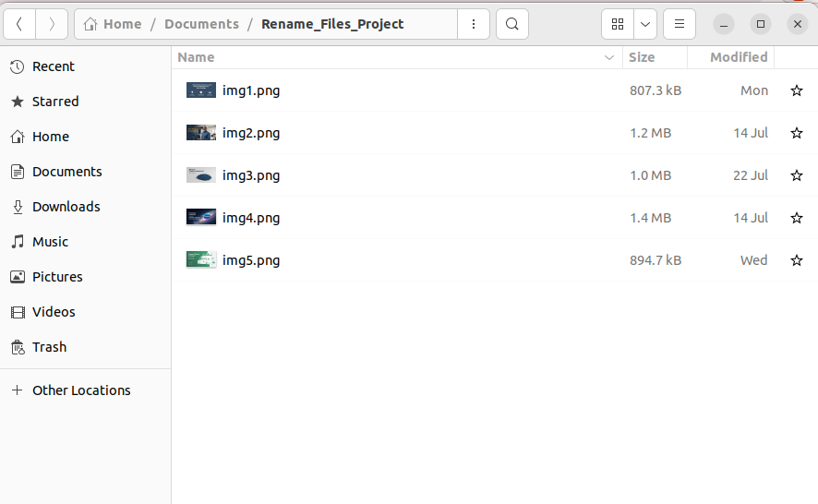Screen dimensions: 818x504
Task: Select the Music sidebar entry
Action: [x=50, y=242]
